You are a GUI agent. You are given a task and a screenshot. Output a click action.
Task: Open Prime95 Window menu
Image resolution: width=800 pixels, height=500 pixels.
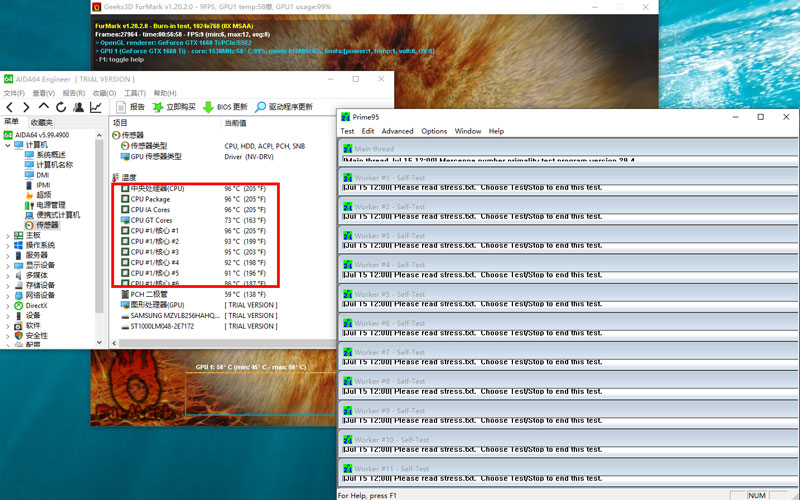468,131
